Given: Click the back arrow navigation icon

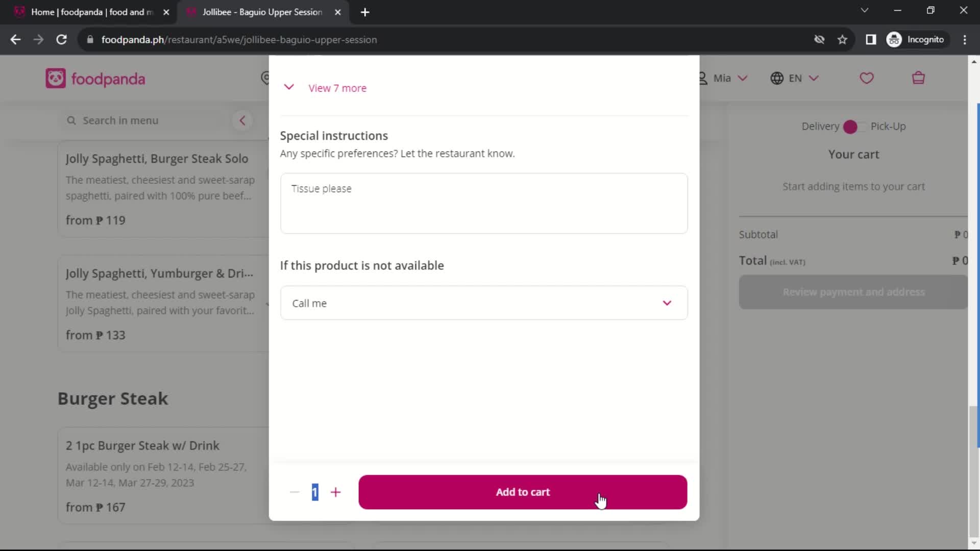Looking at the screenshot, I should pos(15,40).
